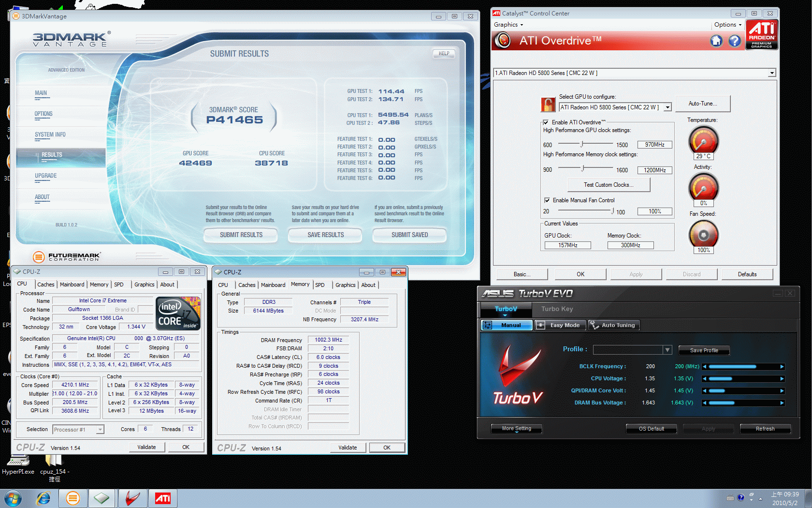Open Windows Start orb
Viewport: 812px width, 508px height.
pyautogui.click(x=12, y=498)
